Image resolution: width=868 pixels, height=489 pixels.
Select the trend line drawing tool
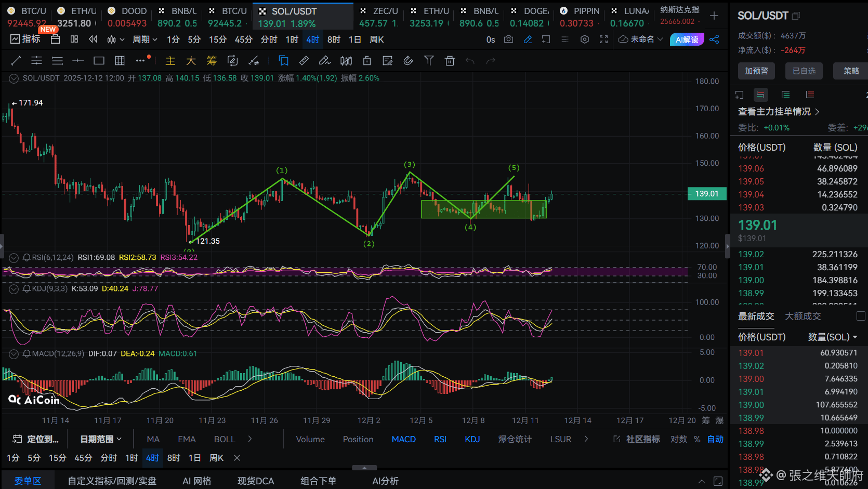point(16,61)
